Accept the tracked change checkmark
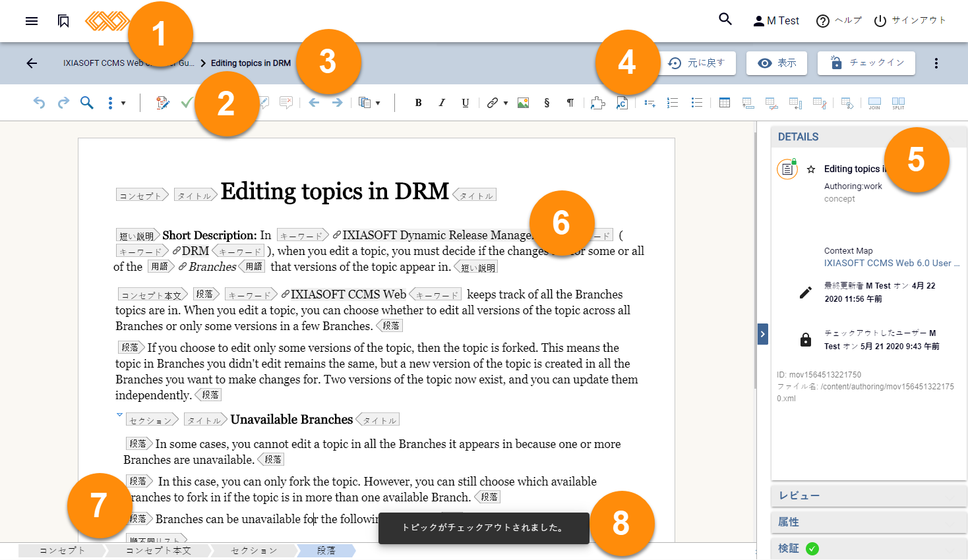Image resolution: width=968 pixels, height=560 pixels. 187,103
